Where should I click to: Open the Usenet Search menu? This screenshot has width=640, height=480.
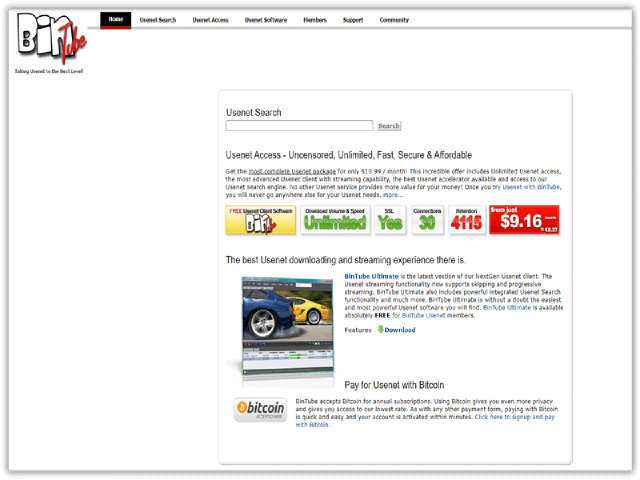(x=158, y=20)
